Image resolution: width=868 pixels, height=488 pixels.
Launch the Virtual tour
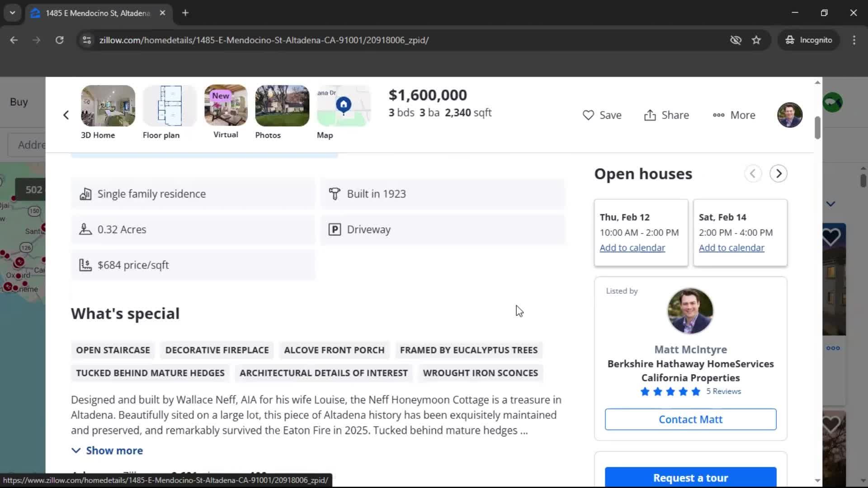pyautogui.click(x=225, y=106)
